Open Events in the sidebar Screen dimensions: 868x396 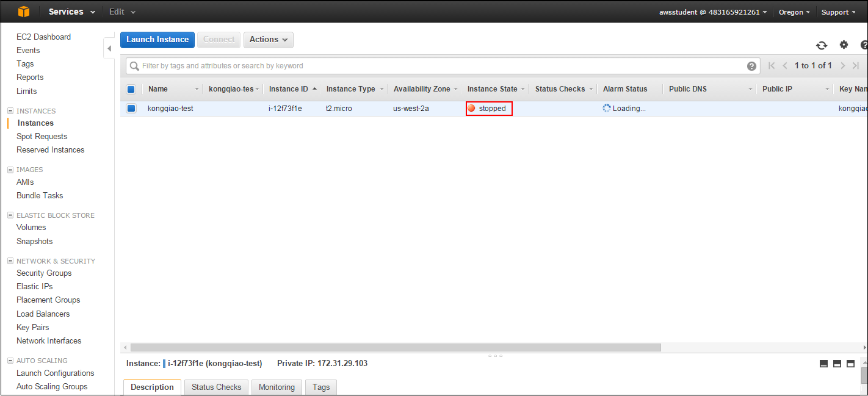28,51
